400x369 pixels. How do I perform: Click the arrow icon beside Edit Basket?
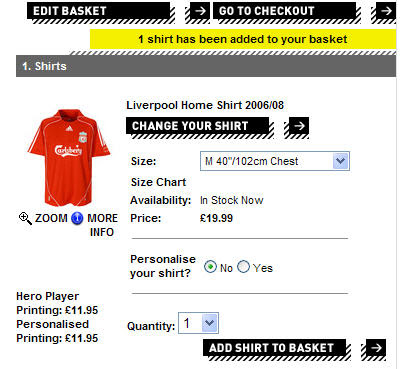[200, 12]
